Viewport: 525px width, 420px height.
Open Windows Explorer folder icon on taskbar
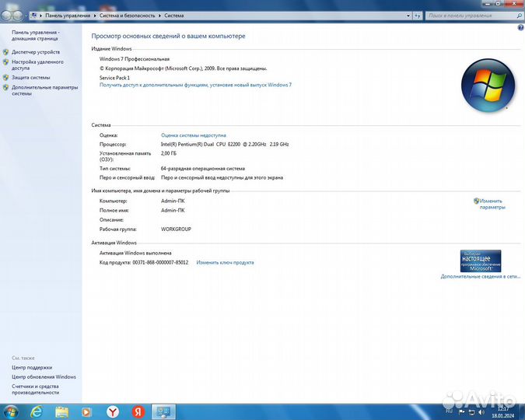[x=62, y=412]
